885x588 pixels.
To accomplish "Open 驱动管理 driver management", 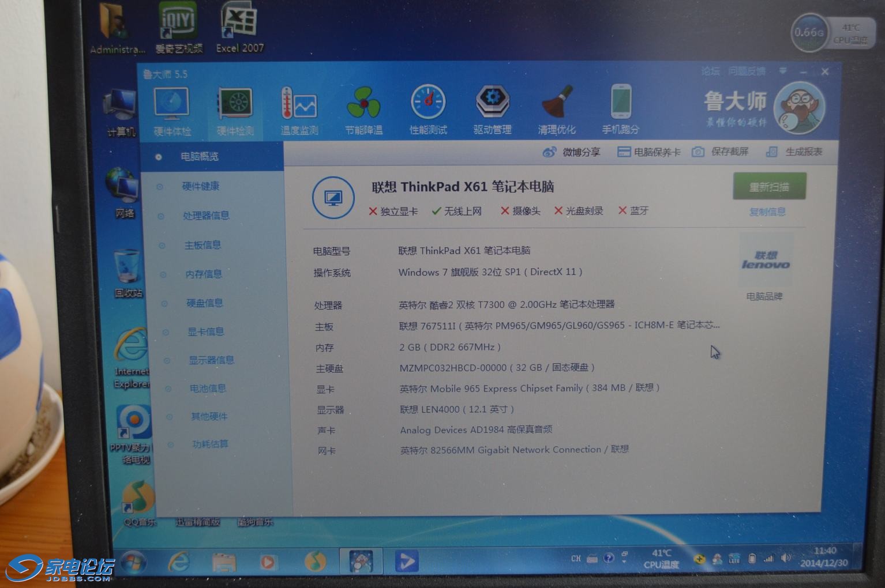I will pos(492,110).
